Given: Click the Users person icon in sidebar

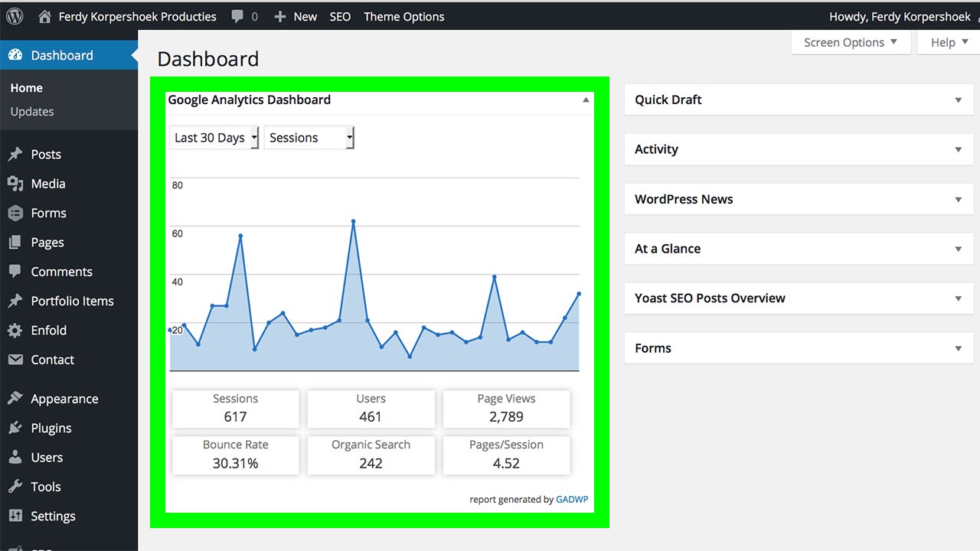Looking at the screenshot, I should (15, 458).
